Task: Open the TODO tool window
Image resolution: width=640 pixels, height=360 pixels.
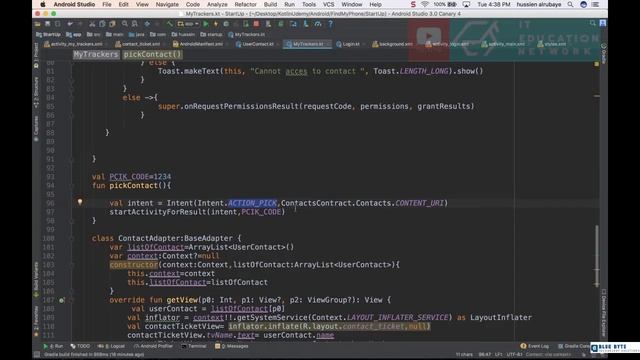Action: coord(80,346)
